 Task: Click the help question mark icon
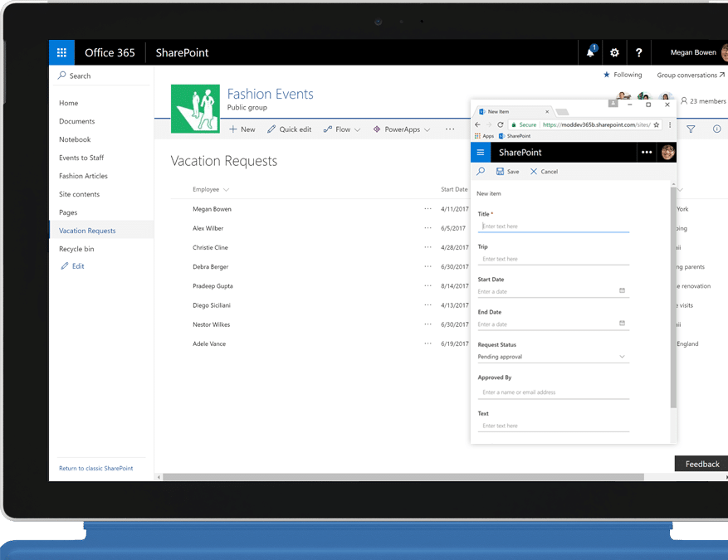tap(638, 52)
